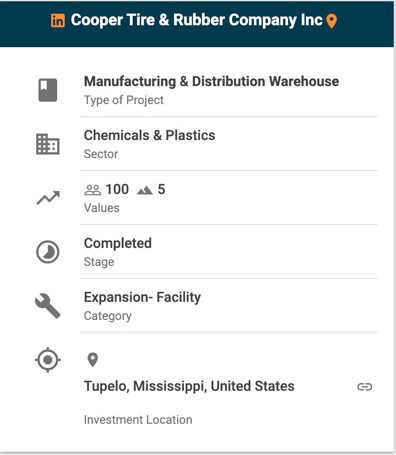Screen dimensions: 396x455
Task: Click Cooper Tire & Rubber Company Inc title
Action: tap(197, 20)
